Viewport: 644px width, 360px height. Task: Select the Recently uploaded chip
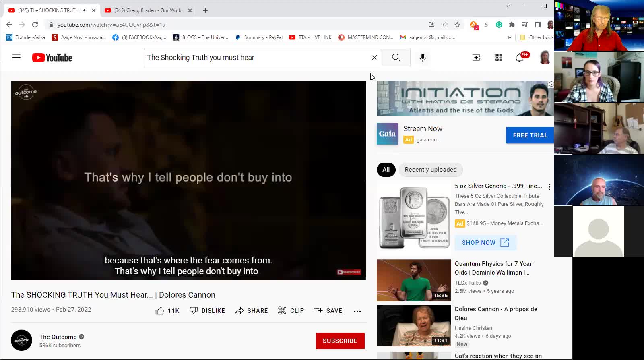click(431, 170)
